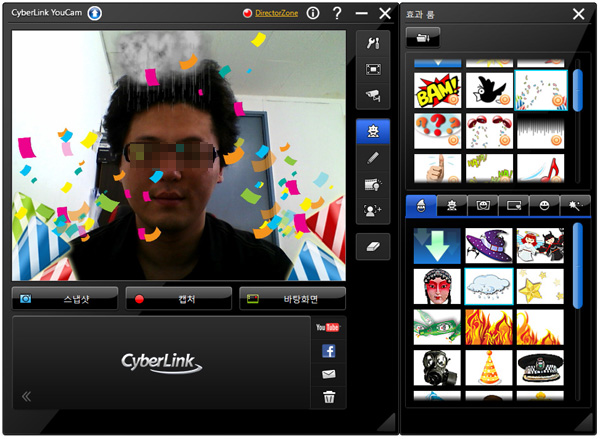Switch to the particle sparkle tab
600x439 pixels.
point(575,206)
